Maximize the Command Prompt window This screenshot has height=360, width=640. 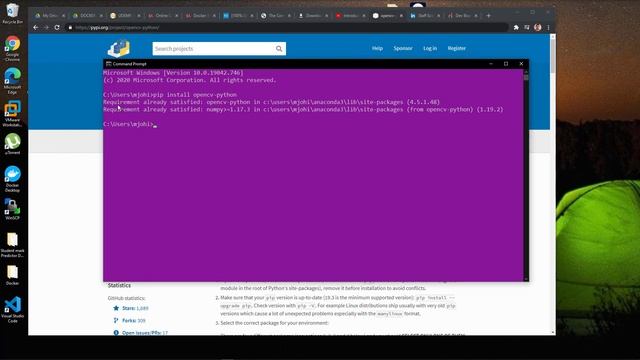click(506, 64)
